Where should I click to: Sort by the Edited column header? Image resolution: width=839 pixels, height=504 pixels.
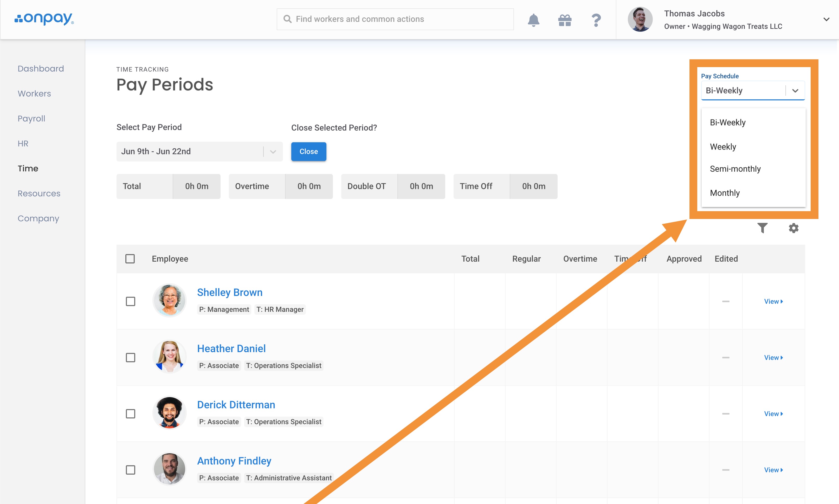click(x=726, y=259)
